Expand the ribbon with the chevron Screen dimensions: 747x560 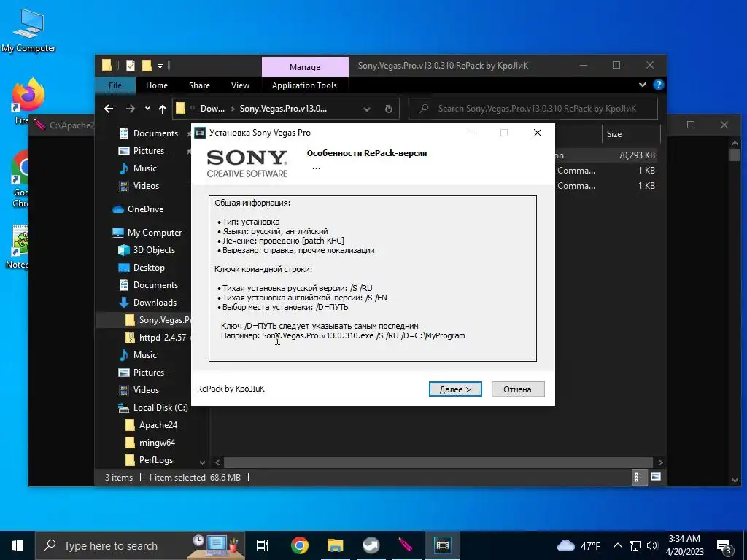642,85
